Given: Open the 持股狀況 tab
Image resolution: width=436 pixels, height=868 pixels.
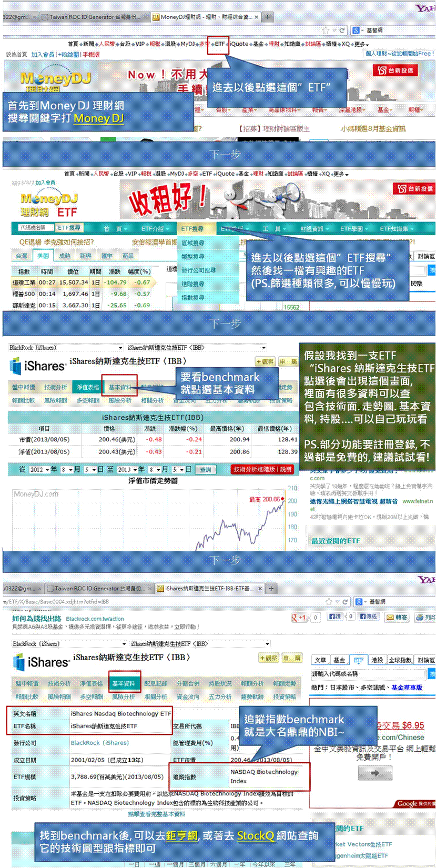Looking at the screenshot, I should [220, 683].
